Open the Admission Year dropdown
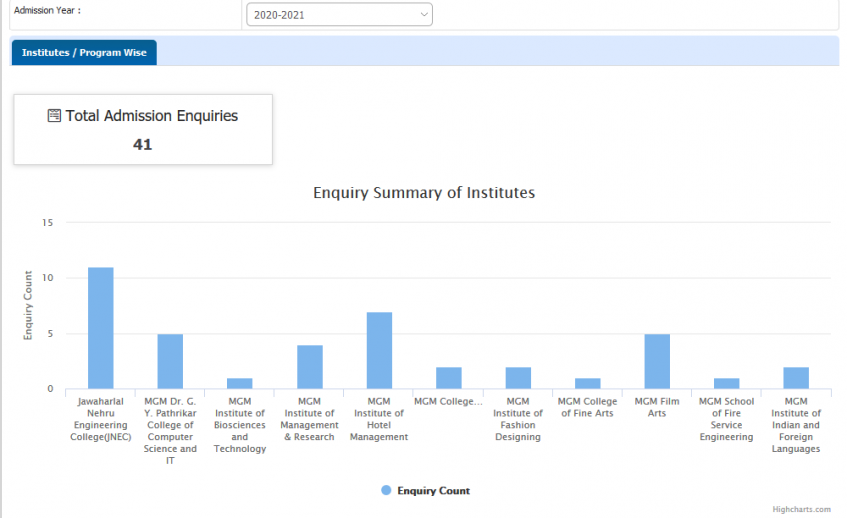This screenshot has height=518, width=847. point(339,15)
